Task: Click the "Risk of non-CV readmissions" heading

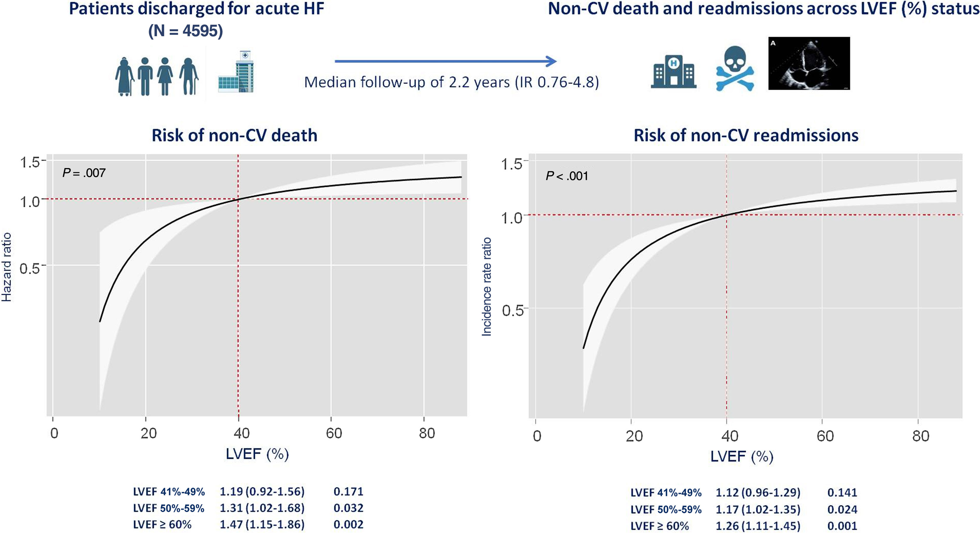Action: coord(746,136)
